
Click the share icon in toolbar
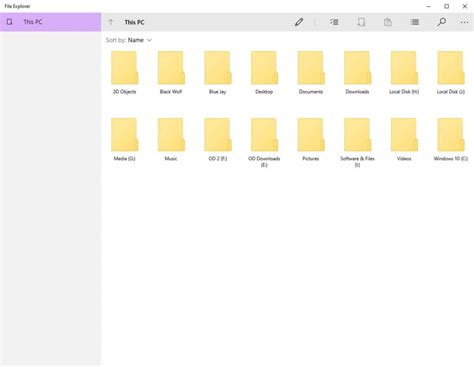tap(387, 22)
